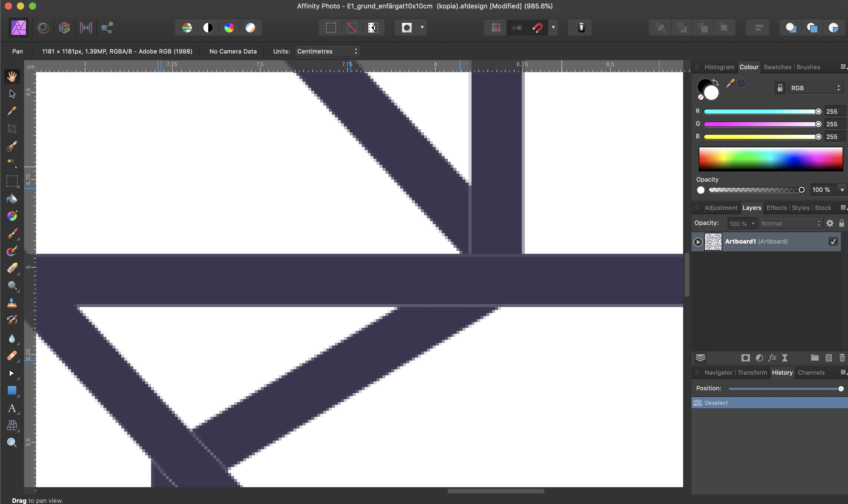The image size is (848, 504).
Task: Select the Paint Brush tool
Action: coord(12,233)
